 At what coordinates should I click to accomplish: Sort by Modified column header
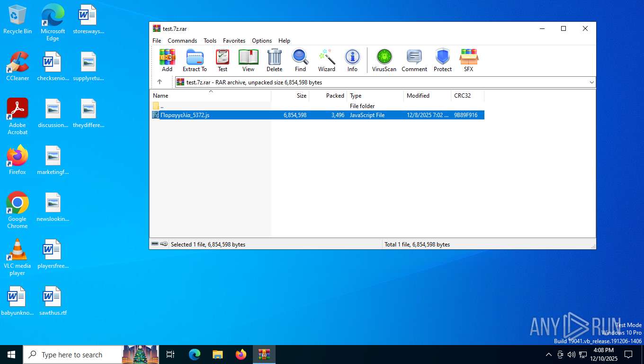tap(428, 96)
